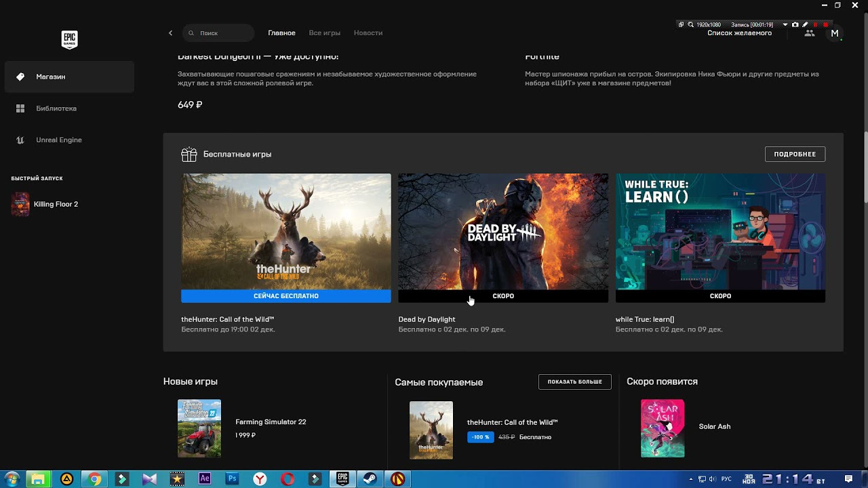Switch to the Новости tab
Screen dimensions: 868x488
point(368,33)
